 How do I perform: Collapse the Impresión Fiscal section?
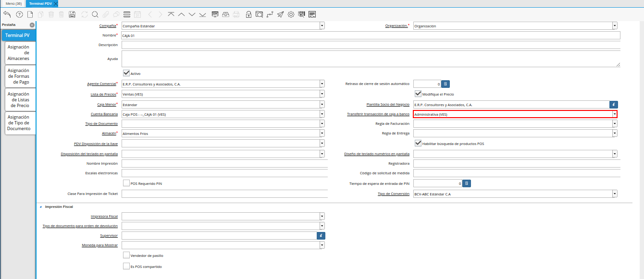(x=41, y=206)
